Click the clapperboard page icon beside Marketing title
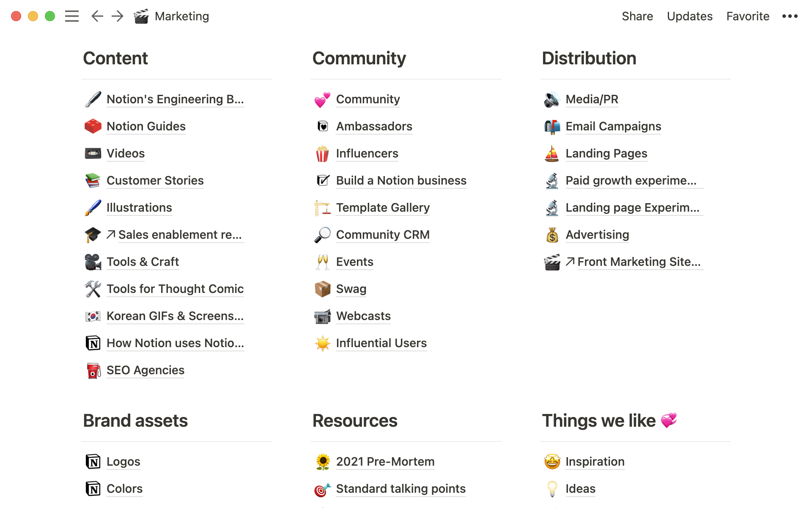This screenshot has width=812, height=508. coord(142,16)
